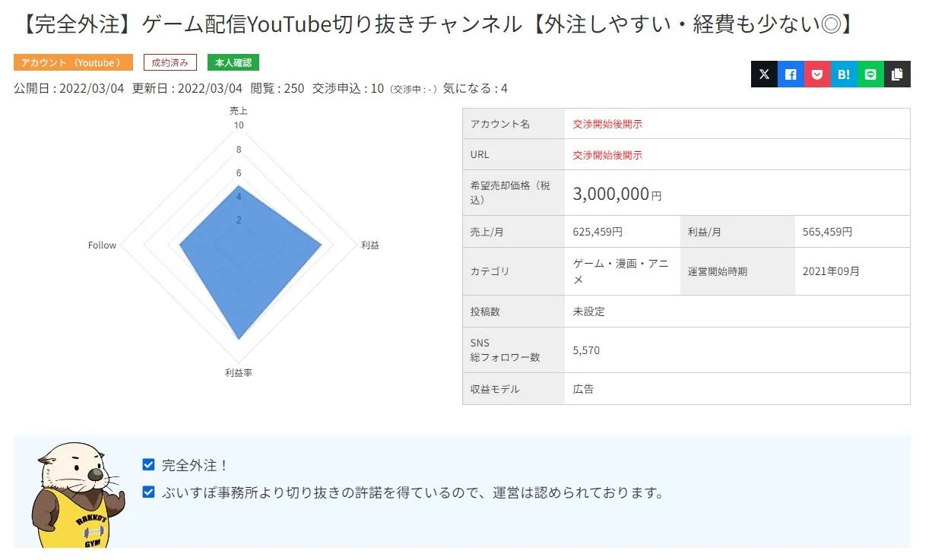Click the orange アカウント（Youtube）badge
The image size is (932, 560).
[73, 62]
